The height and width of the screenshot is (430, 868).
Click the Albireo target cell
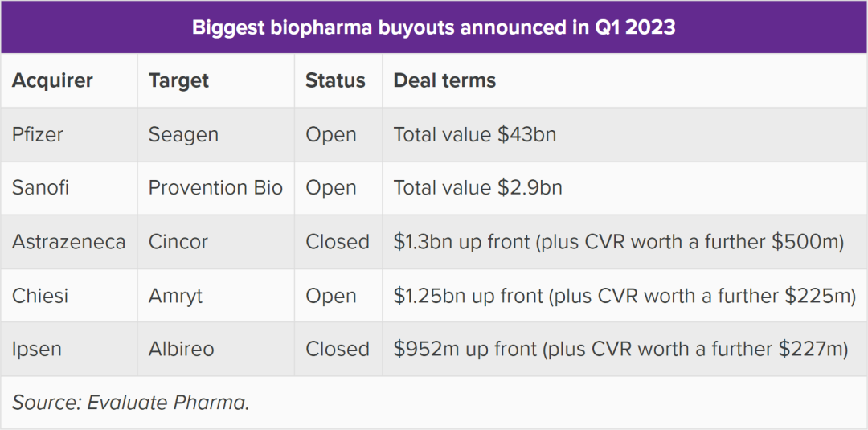click(x=181, y=350)
